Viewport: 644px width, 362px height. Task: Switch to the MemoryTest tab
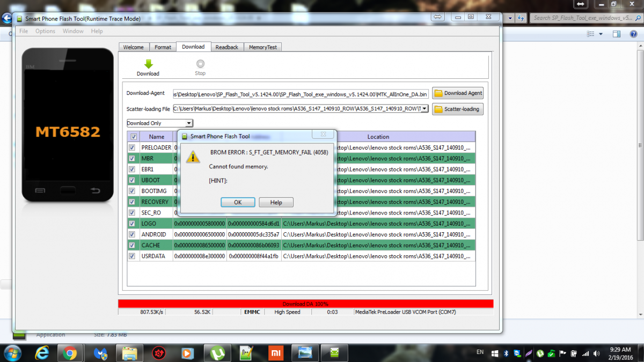point(263,47)
